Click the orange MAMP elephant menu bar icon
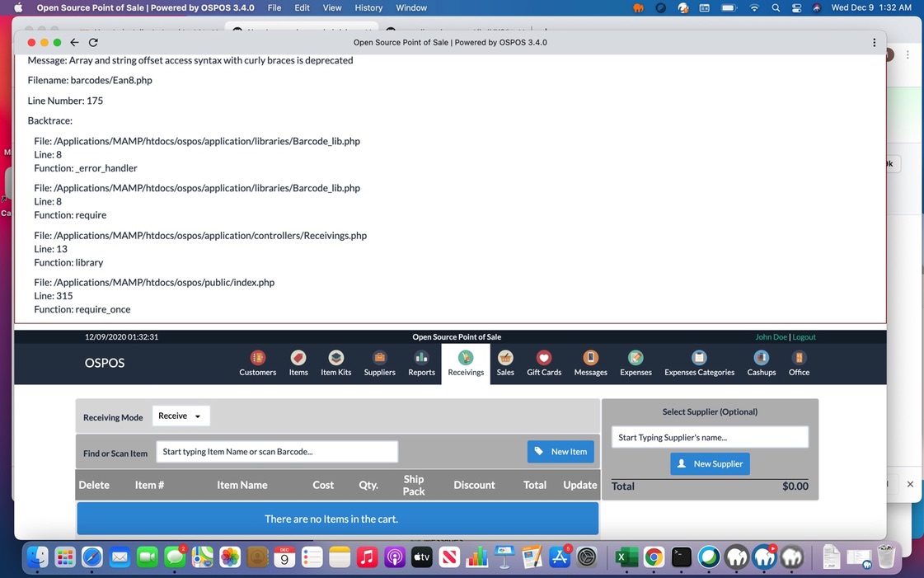924x578 pixels. click(x=639, y=7)
